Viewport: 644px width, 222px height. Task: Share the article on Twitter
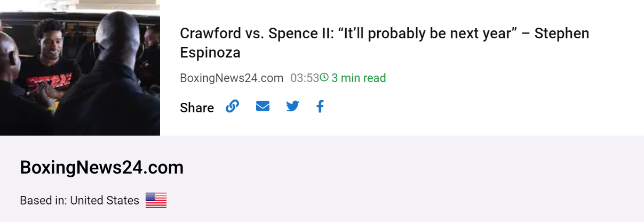292,106
